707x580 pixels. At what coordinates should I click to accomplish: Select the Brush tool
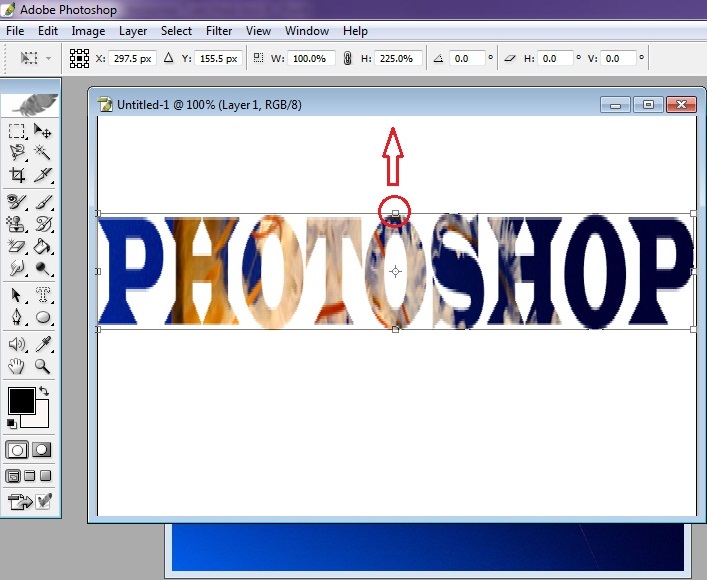tap(43, 202)
